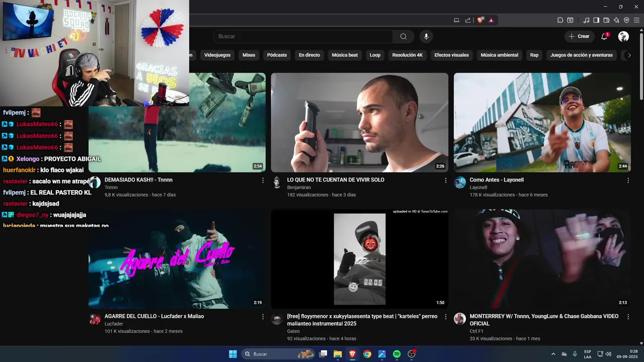
Task: Open the Layonell channel name link
Action: (x=478, y=188)
